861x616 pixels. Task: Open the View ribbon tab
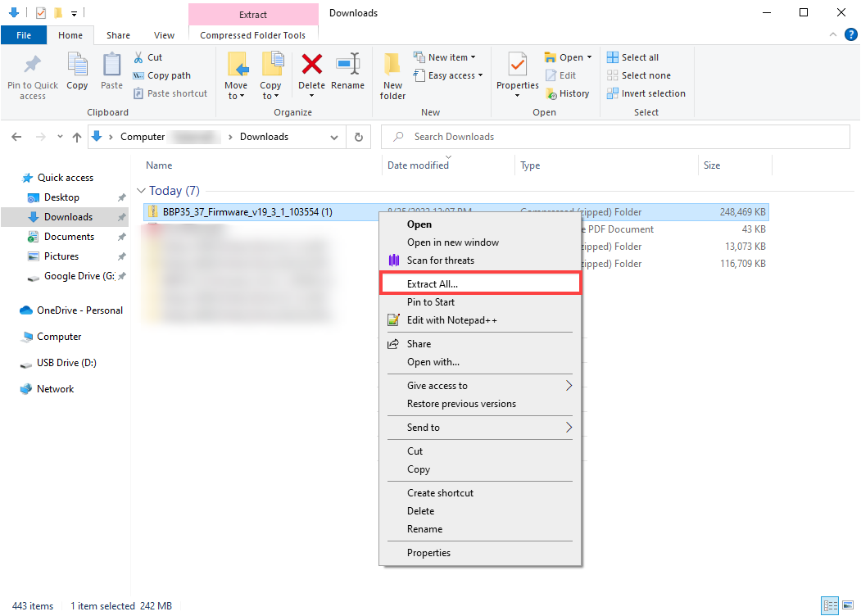point(164,35)
